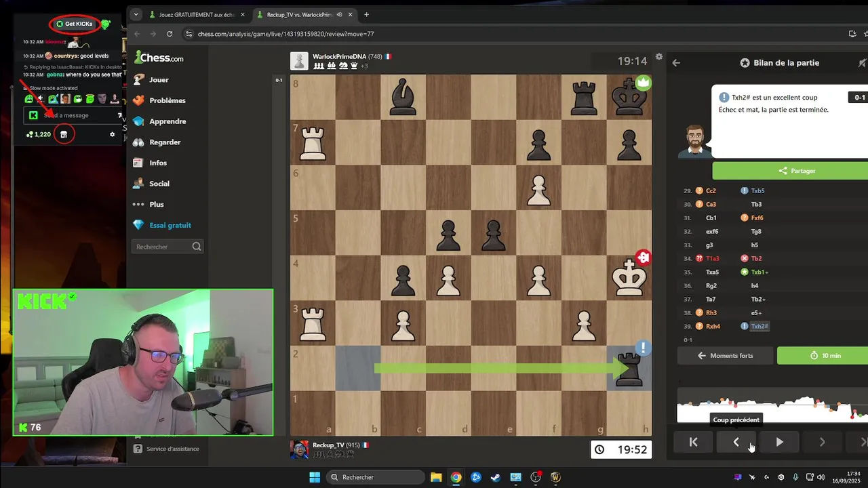Select the best move Txb1+

(759, 272)
